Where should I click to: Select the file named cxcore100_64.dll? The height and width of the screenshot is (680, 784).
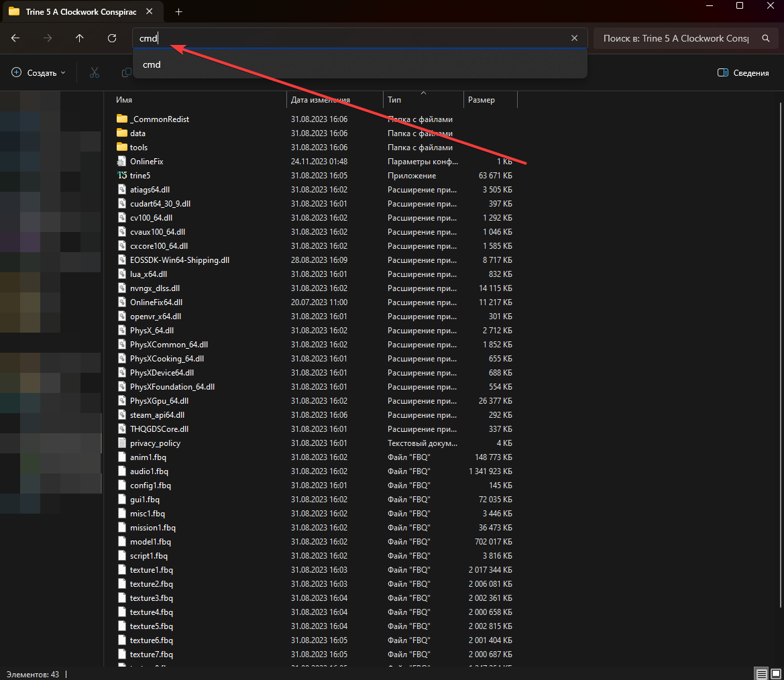coord(159,245)
